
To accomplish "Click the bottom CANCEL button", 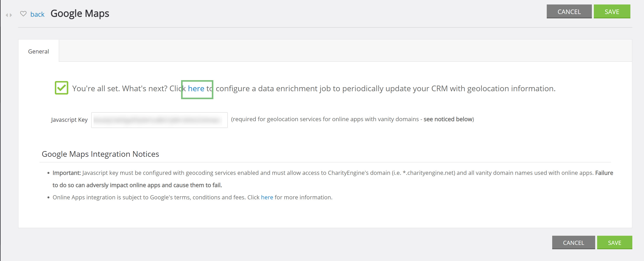I will (x=573, y=243).
